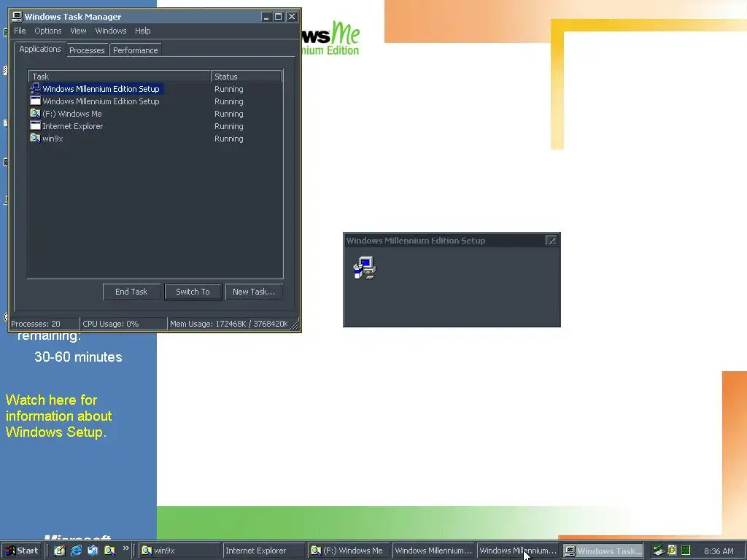Launch Outlook Express from quick launch
The image size is (747, 560).
[93, 551]
